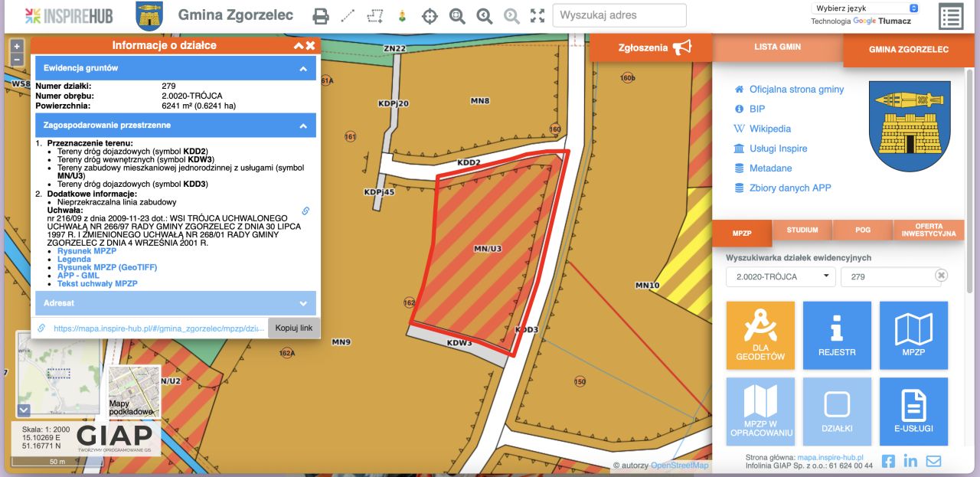
Task: Click the overview minimap thumbnail
Action: click(x=59, y=374)
